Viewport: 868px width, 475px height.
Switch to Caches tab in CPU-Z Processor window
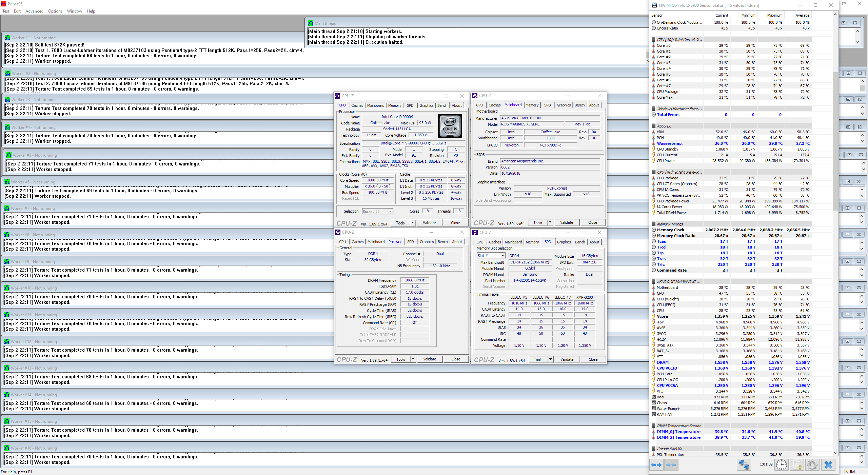point(357,105)
